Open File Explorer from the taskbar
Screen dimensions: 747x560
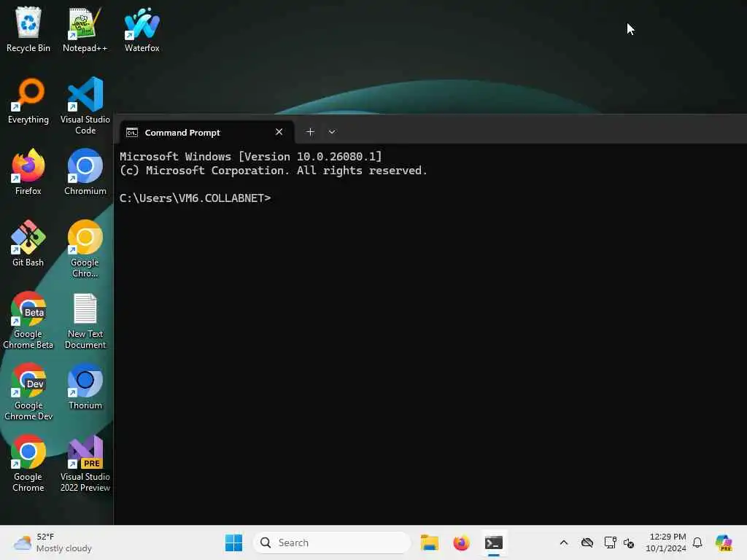coord(429,542)
